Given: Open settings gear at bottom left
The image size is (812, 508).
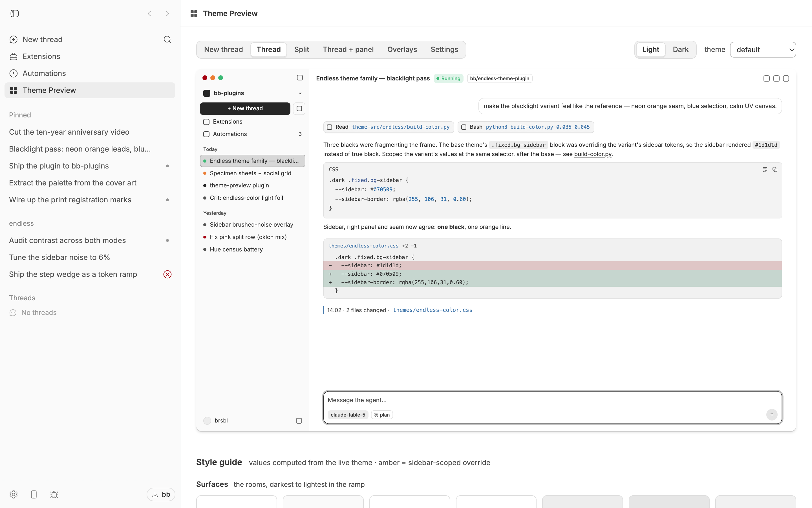Looking at the screenshot, I should [14, 494].
